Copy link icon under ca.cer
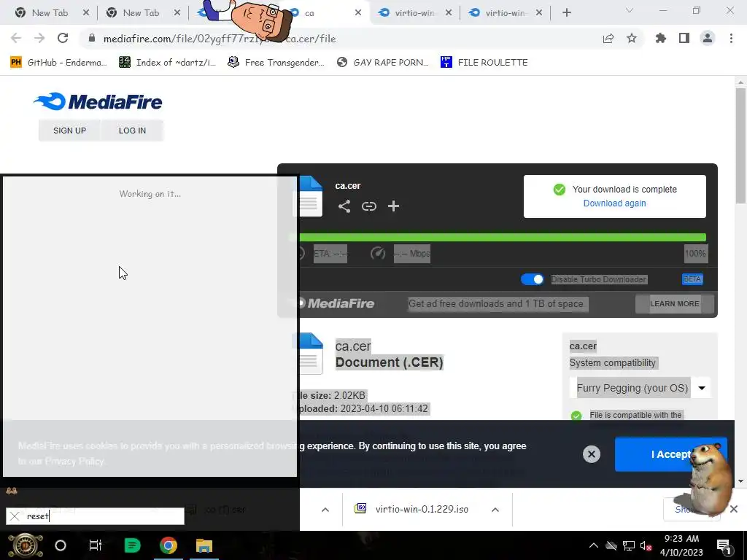This screenshot has width=747, height=560. (368, 206)
